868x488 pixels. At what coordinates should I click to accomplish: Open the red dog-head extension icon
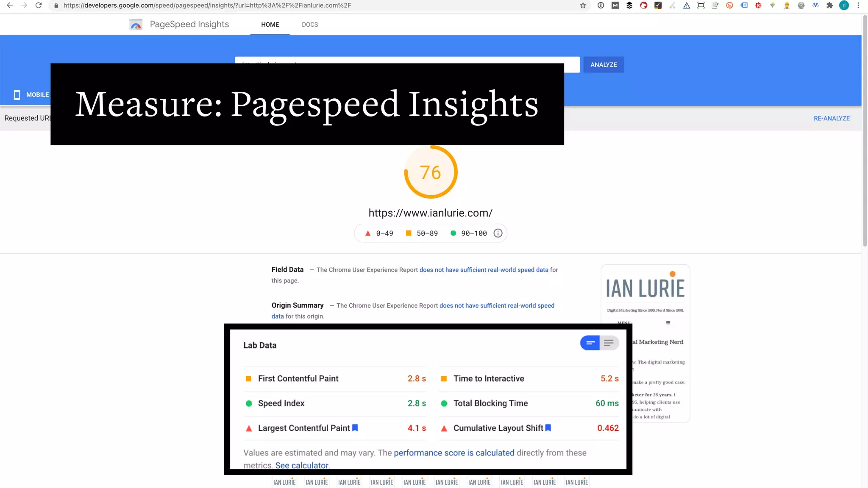(x=644, y=6)
